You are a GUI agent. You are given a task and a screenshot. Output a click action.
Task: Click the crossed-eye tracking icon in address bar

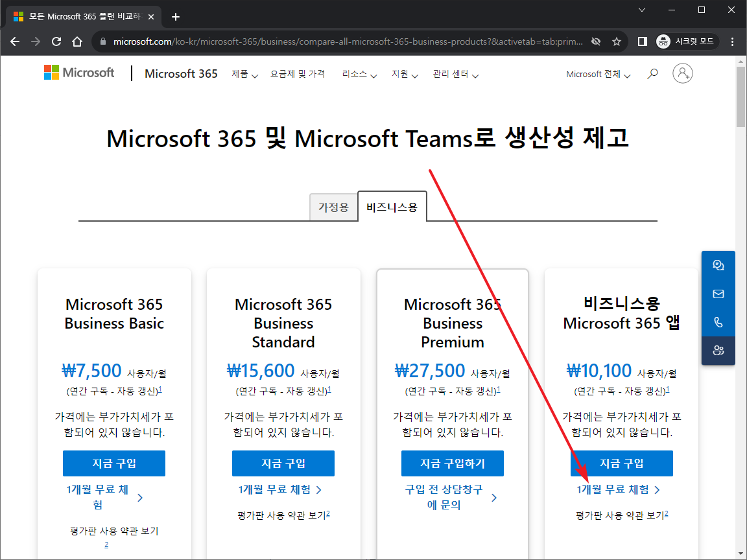(x=596, y=41)
